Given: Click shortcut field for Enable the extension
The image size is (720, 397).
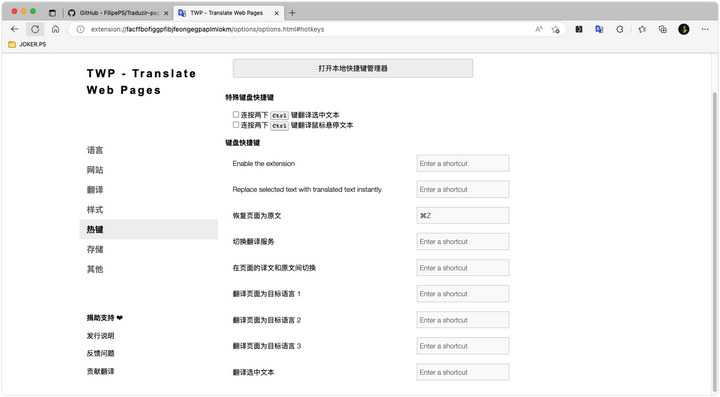Looking at the screenshot, I should (x=463, y=163).
